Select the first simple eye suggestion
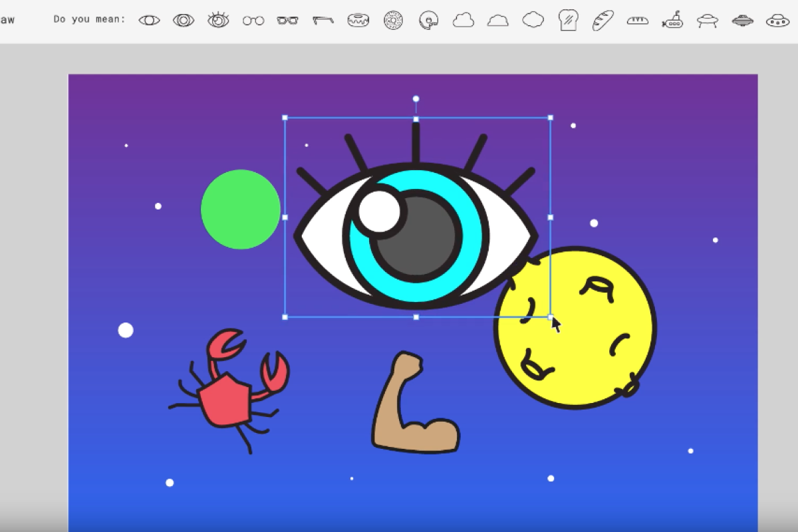The image size is (798, 532). click(149, 21)
